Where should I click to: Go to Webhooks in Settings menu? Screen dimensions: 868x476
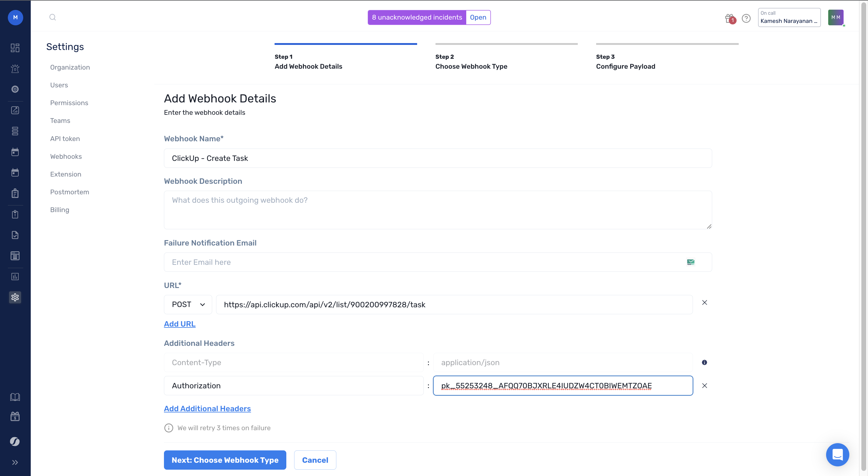click(66, 156)
